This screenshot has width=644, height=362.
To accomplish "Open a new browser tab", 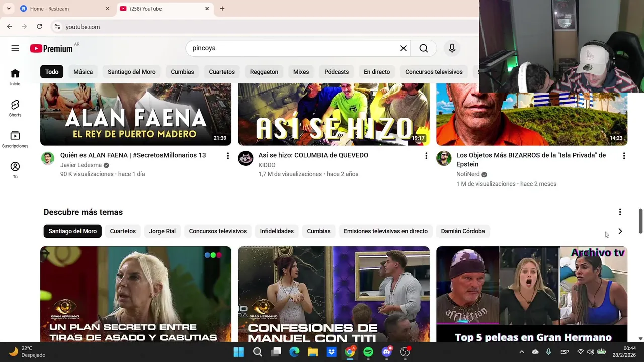I will point(222,9).
